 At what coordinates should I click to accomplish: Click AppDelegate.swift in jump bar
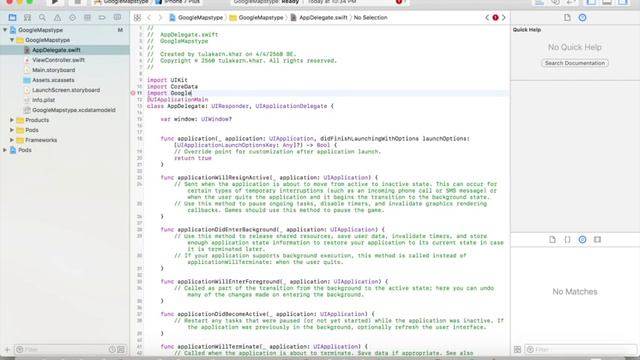pos(319,18)
